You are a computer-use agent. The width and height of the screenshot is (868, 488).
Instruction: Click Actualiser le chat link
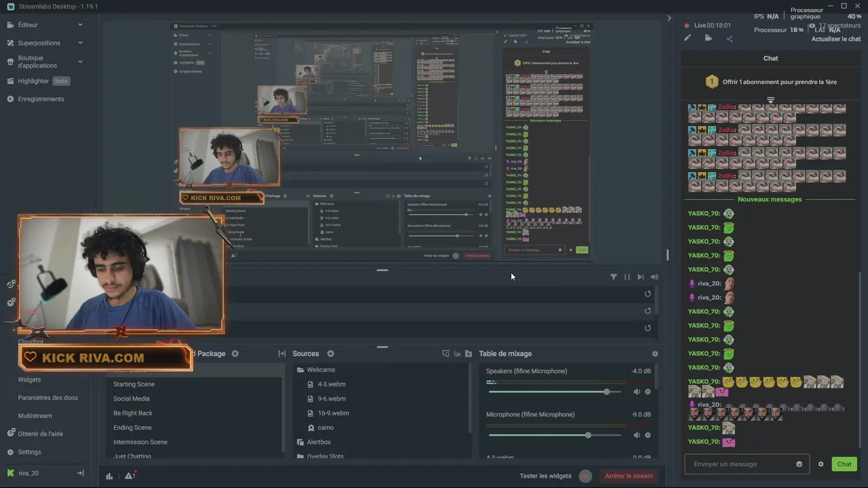coord(836,39)
